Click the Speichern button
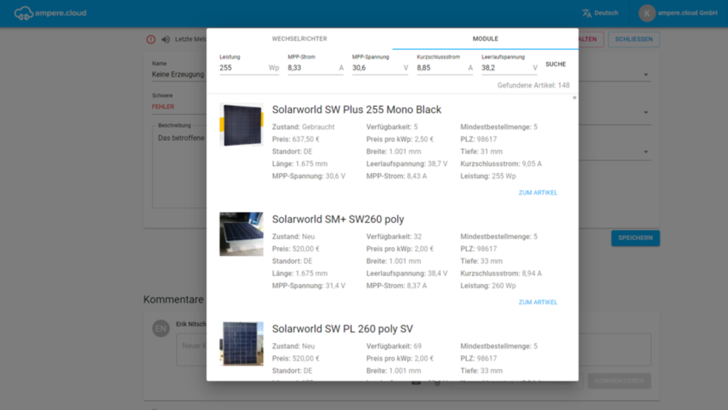The image size is (728, 410). (x=635, y=238)
